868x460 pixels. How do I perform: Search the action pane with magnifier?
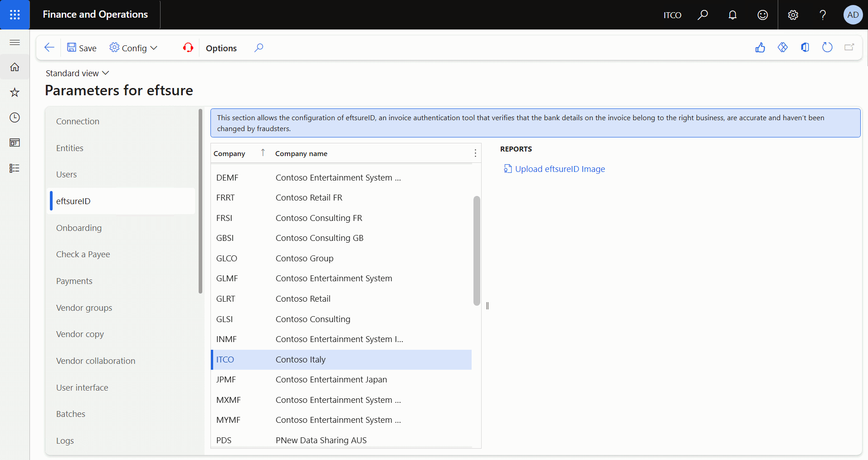coord(259,48)
